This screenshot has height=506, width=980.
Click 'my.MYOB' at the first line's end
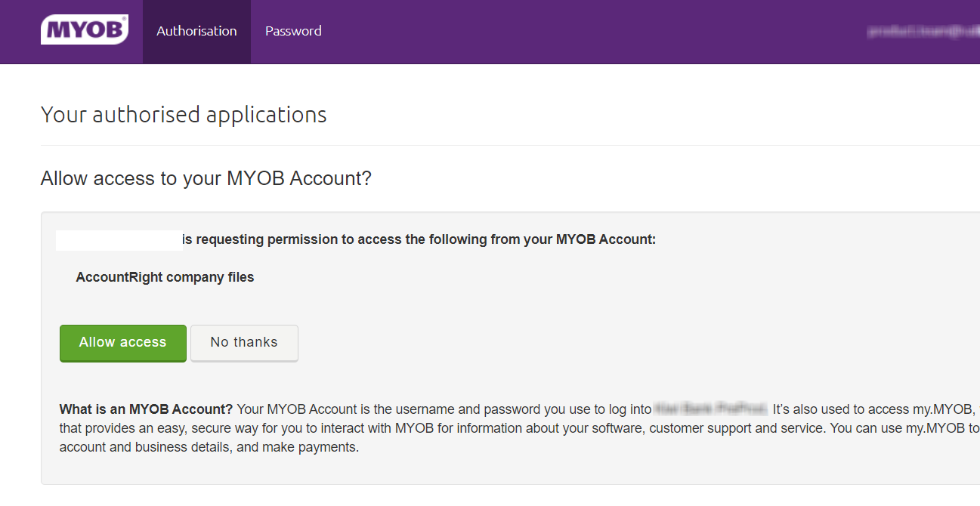[x=944, y=409]
